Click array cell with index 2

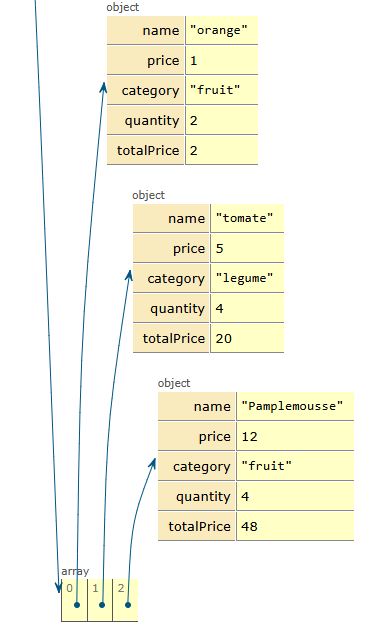(125, 600)
